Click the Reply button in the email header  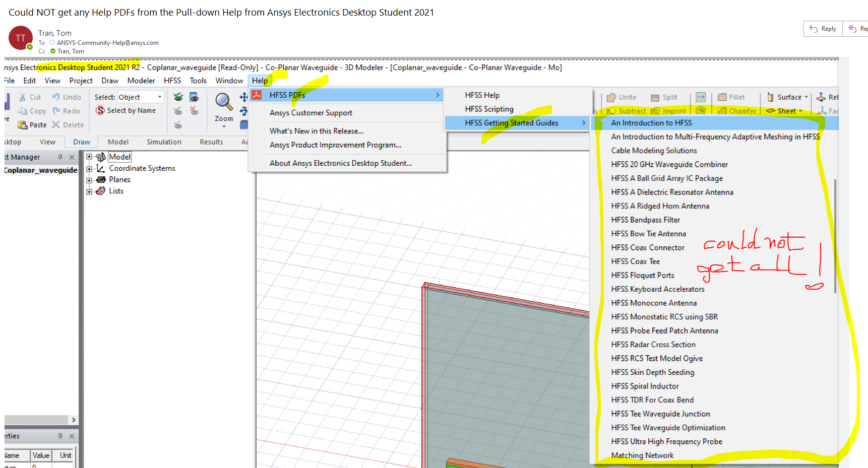click(x=823, y=29)
